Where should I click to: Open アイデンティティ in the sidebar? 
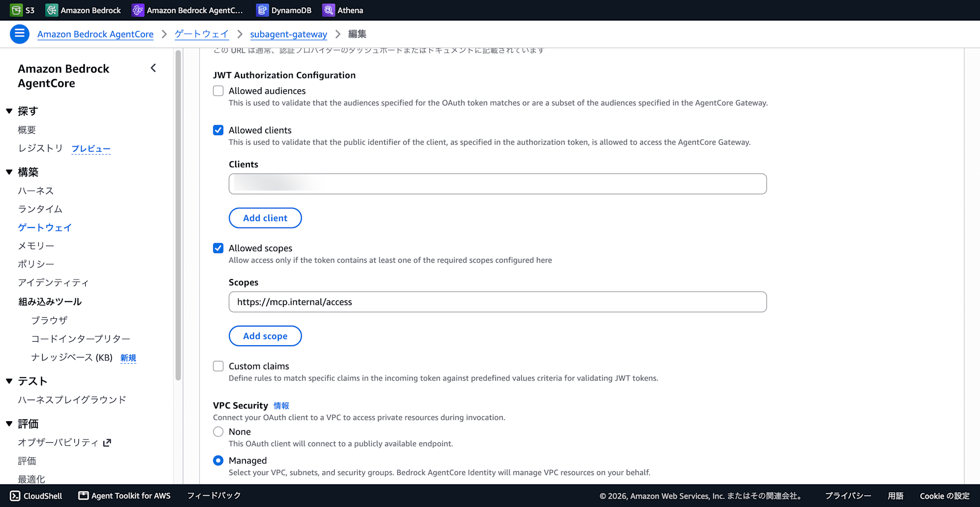[x=53, y=282]
